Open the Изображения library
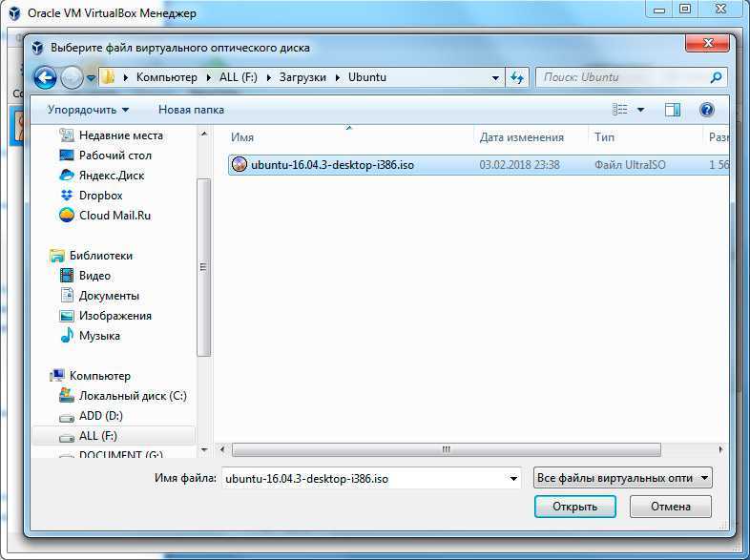 click(115, 316)
